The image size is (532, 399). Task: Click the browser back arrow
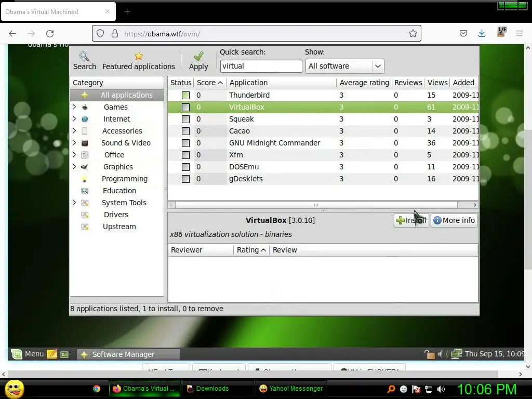point(12,34)
